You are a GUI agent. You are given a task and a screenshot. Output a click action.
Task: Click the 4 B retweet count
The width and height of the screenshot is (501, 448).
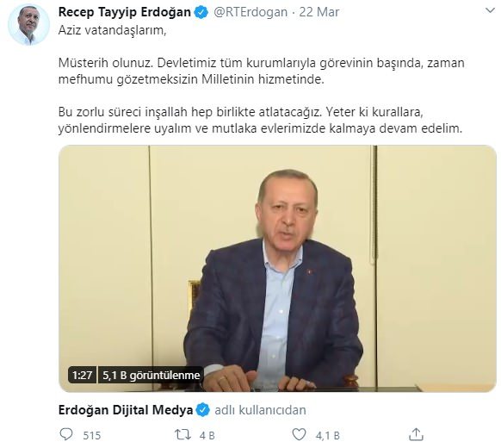point(207,436)
